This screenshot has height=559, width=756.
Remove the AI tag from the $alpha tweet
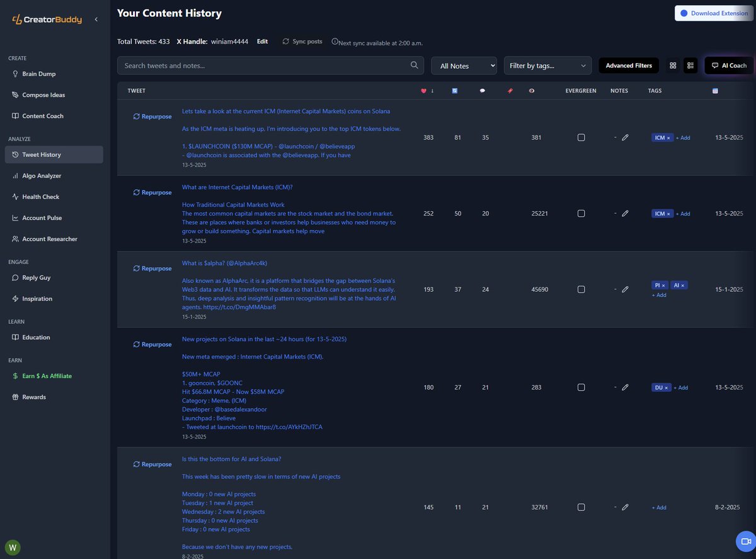(x=682, y=285)
